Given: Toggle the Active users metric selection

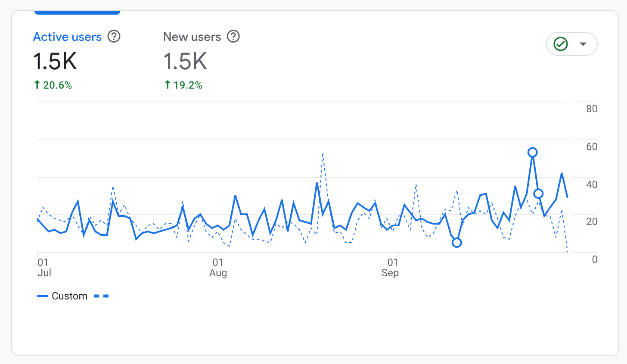Looking at the screenshot, I should click(x=67, y=37).
